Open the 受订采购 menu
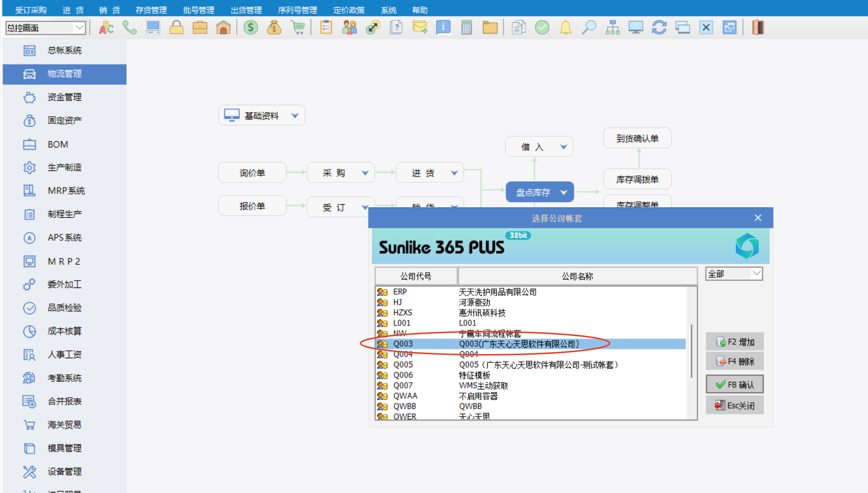 (x=31, y=10)
